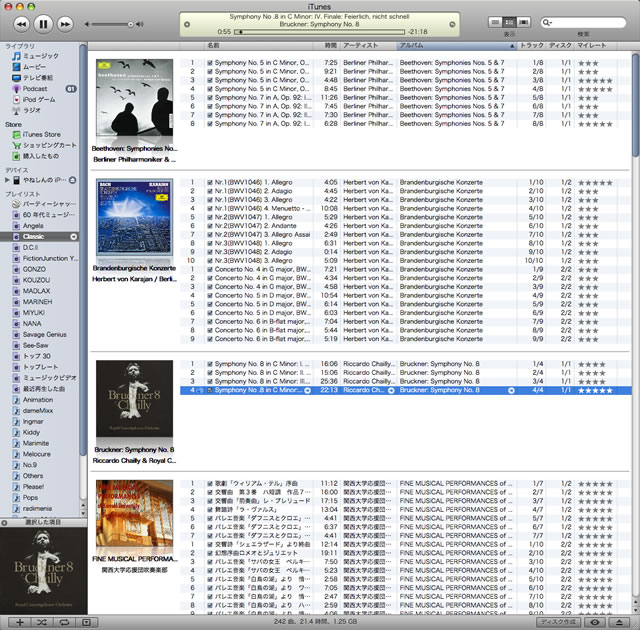Sort by the time column header
Viewport: 640px width, 630px height.
(328, 46)
